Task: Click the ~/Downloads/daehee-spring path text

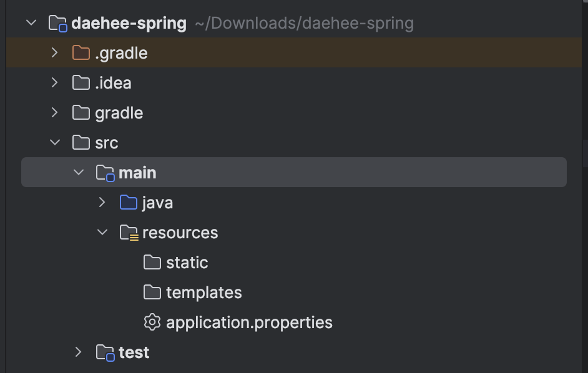Action: coord(304,23)
